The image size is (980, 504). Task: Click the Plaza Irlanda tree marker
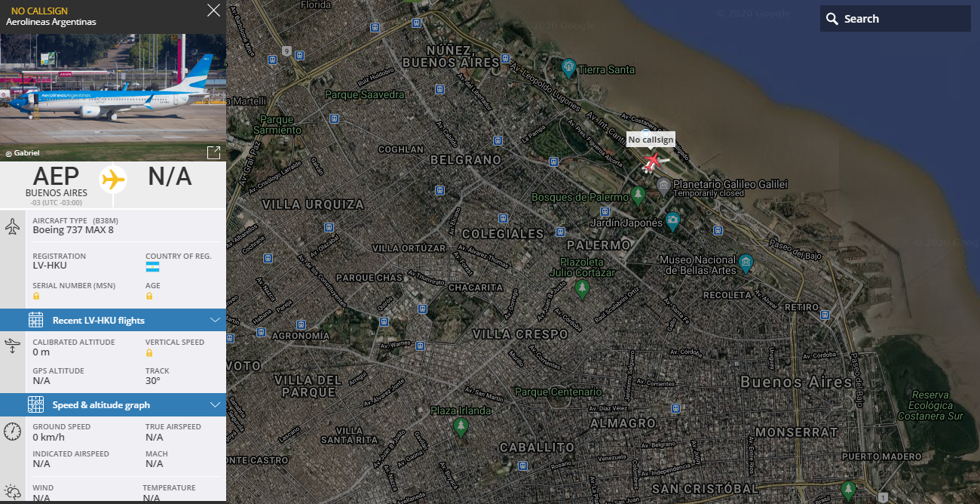(x=461, y=427)
